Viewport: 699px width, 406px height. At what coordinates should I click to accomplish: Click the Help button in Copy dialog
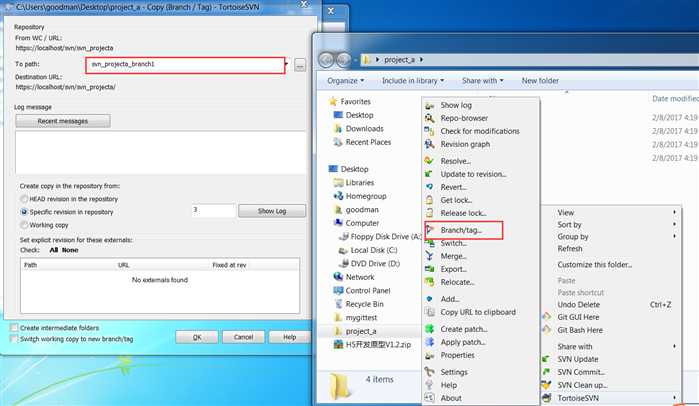pos(289,337)
